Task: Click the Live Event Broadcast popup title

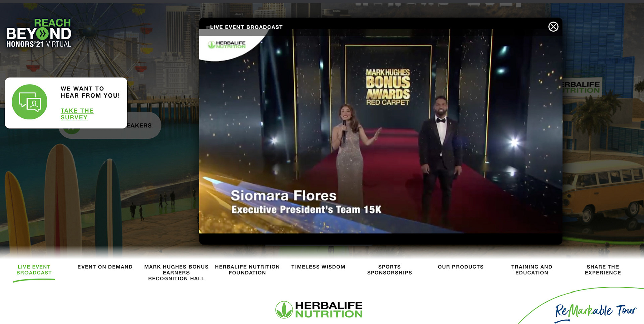Action: (246, 27)
